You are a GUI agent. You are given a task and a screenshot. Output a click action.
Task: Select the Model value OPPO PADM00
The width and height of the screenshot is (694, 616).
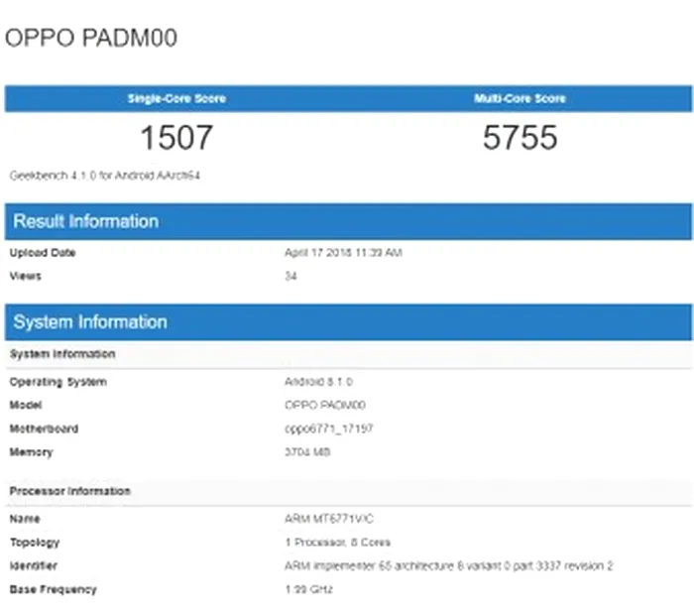[325, 405]
